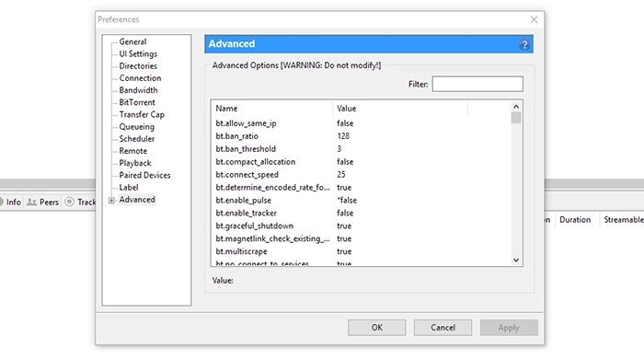Image resolution: width=644 pixels, height=360 pixels.
Task: Select Transfer Cap category
Action: 142,114
